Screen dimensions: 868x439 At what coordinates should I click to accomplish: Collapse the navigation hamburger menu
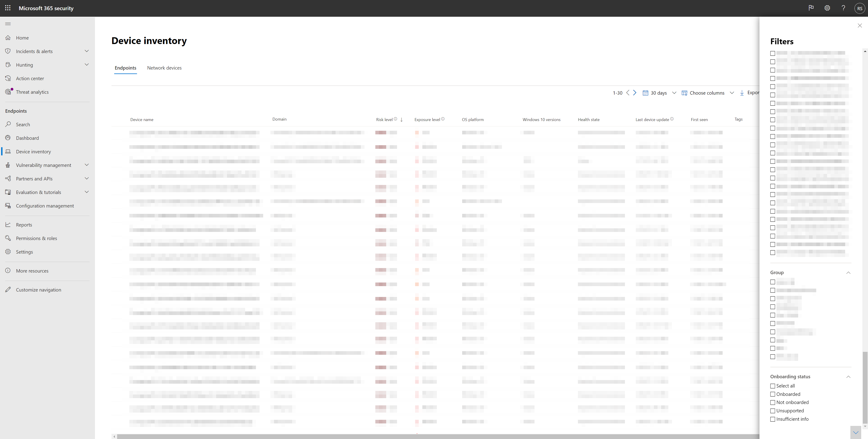8,24
